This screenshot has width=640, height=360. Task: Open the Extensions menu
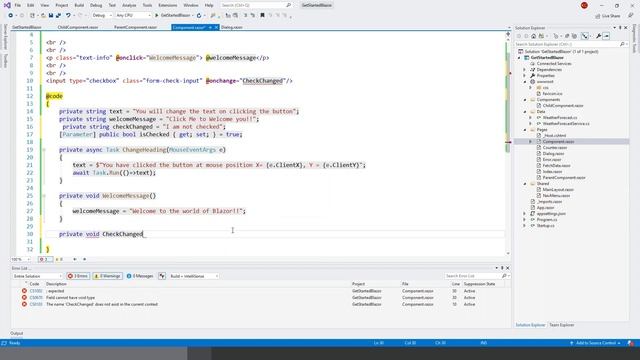pyautogui.click(x=168, y=5)
